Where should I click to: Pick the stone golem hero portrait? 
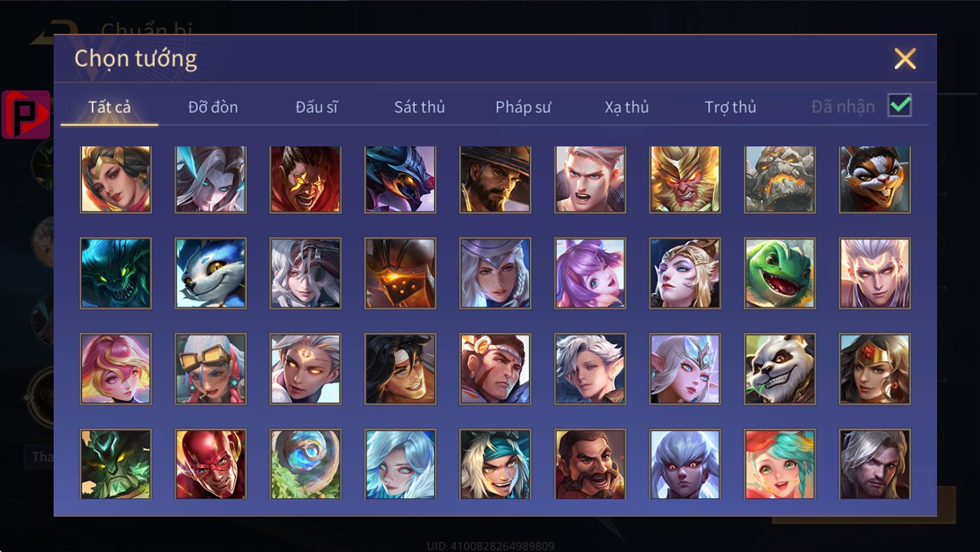[780, 179]
